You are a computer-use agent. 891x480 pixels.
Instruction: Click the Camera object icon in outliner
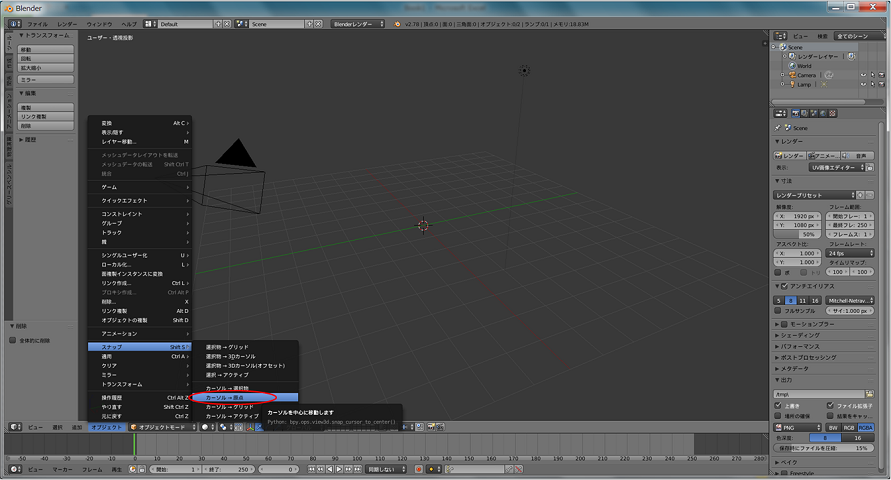(790, 75)
